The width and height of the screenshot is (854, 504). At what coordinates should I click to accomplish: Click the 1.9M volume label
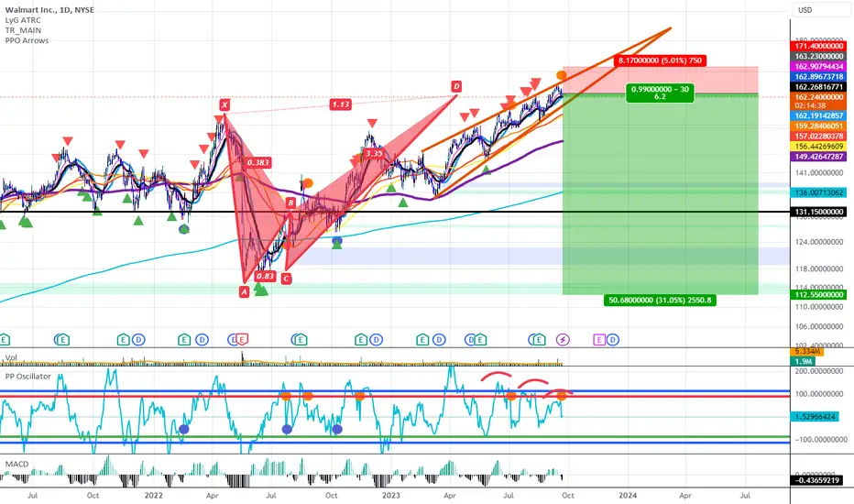(x=804, y=362)
